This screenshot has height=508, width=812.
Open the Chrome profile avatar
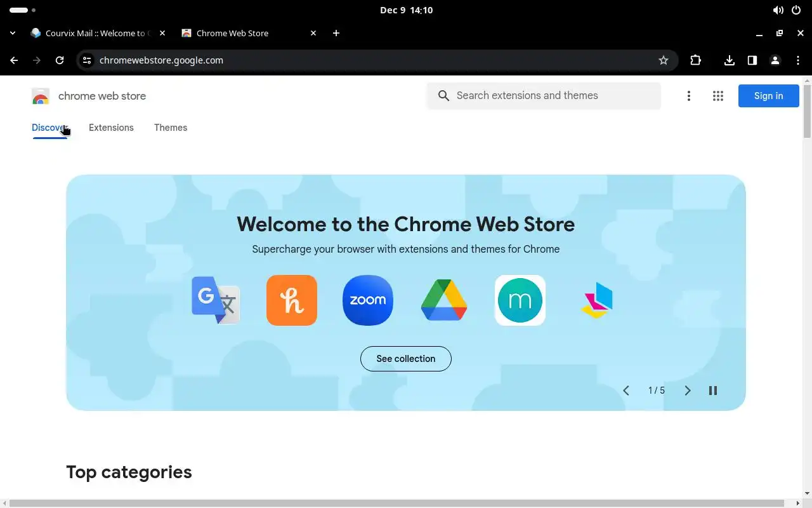tap(775, 60)
